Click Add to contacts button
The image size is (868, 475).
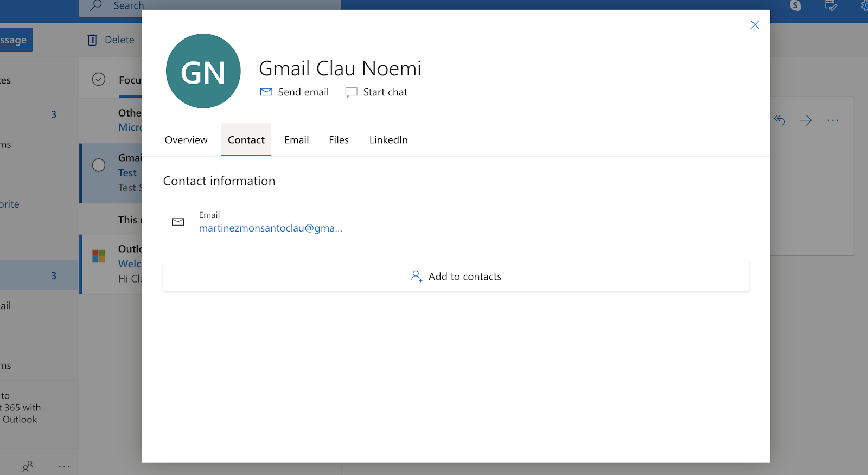pyautogui.click(x=456, y=277)
